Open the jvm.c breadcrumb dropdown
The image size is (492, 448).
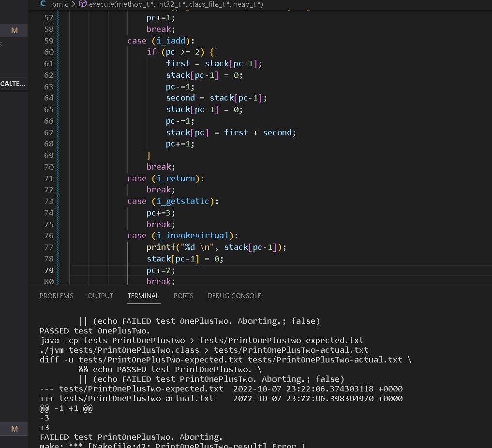(x=60, y=4)
